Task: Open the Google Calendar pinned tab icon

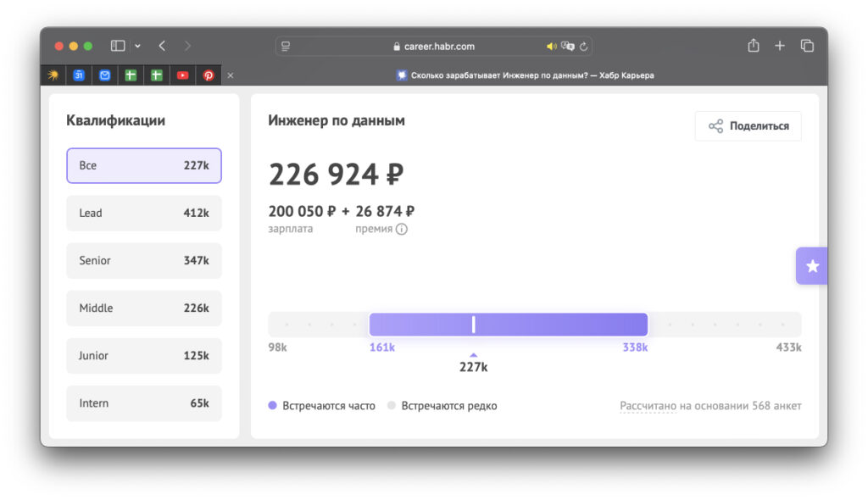Action: point(79,75)
